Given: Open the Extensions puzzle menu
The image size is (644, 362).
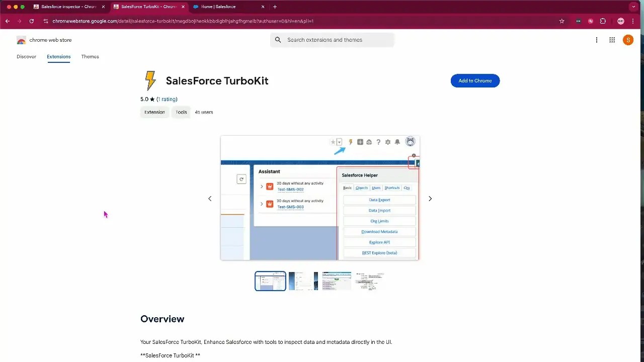Looking at the screenshot, I should pyautogui.click(x=603, y=21).
